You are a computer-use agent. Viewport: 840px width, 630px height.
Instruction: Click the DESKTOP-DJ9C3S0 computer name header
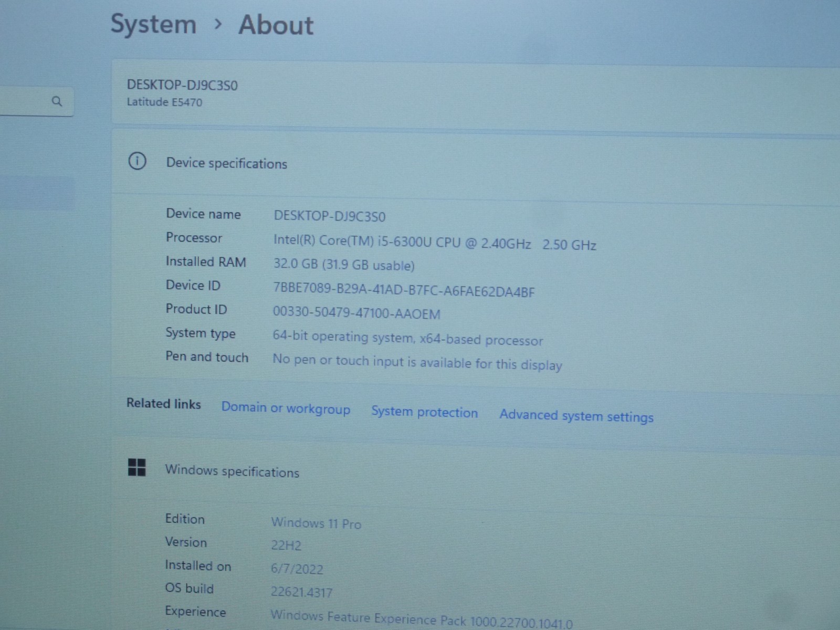point(182,85)
